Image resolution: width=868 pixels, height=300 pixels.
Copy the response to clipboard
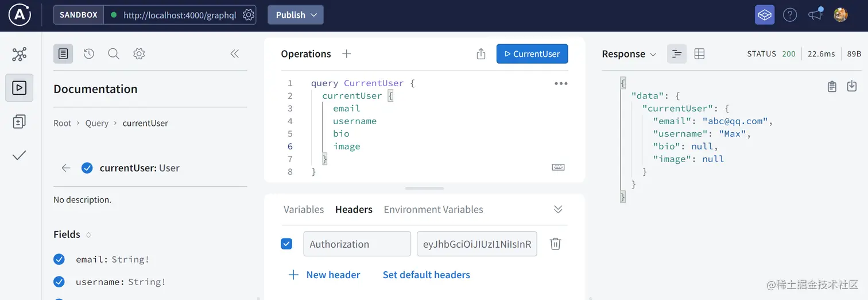click(x=832, y=86)
